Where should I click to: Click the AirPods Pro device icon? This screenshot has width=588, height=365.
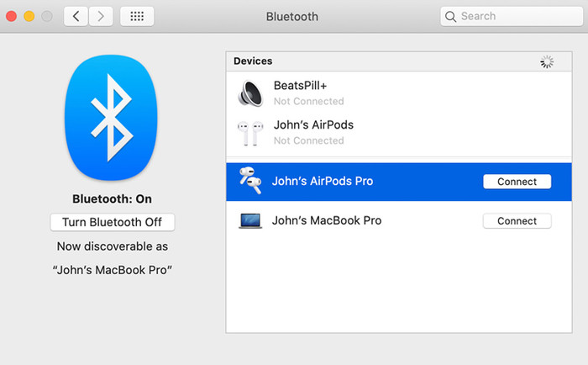(x=249, y=181)
